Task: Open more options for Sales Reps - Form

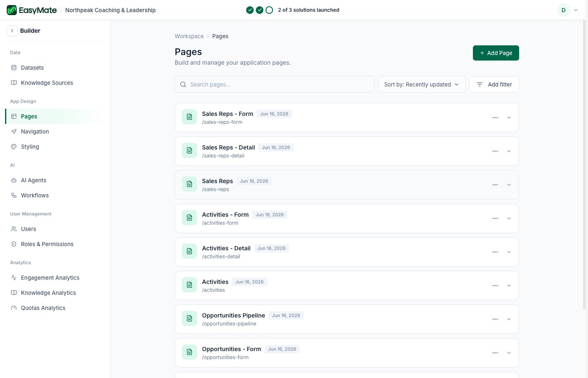Action: 495,118
